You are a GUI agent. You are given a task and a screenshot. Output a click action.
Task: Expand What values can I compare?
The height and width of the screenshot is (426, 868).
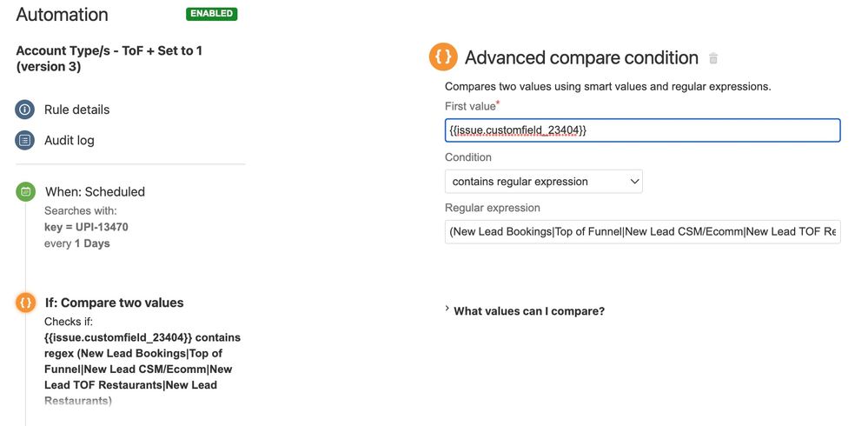[x=528, y=310]
